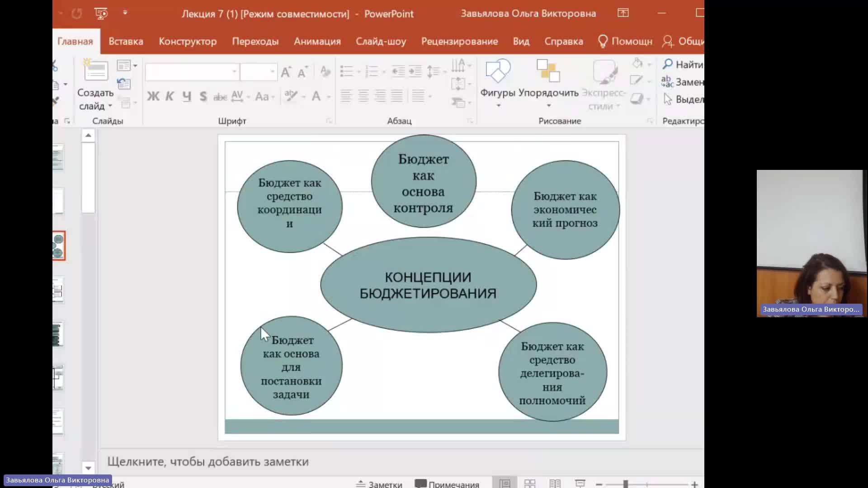Open the Анимация tab

317,41
